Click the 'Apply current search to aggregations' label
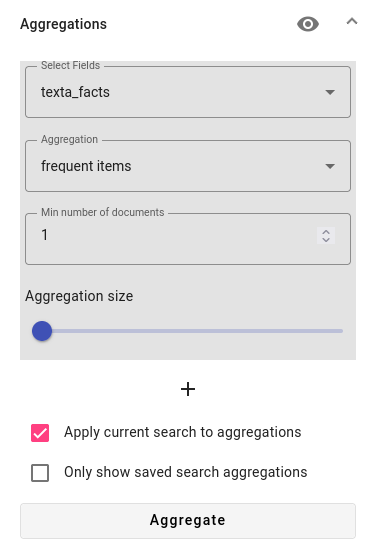 [x=182, y=432]
